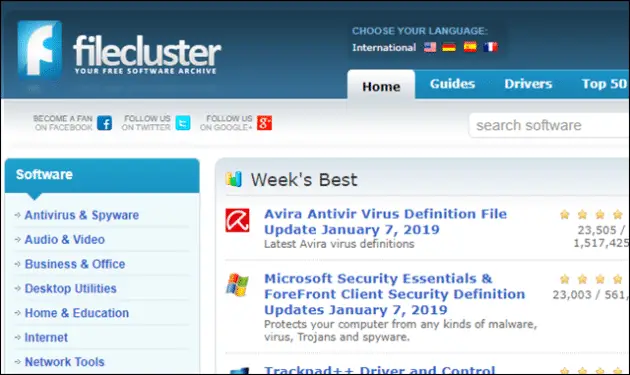630x375 pixels.
Task: Open the Facebook fan page icon
Action: pos(104,123)
